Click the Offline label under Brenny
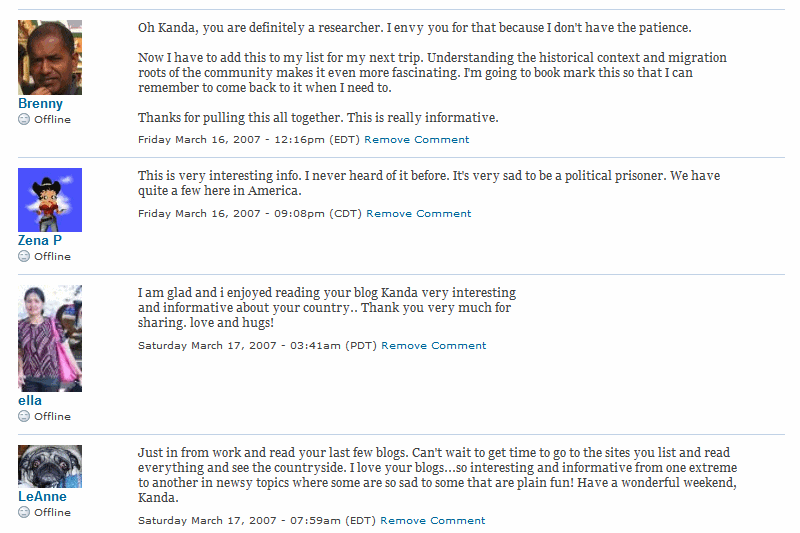The width and height of the screenshot is (800, 533). [x=53, y=119]
